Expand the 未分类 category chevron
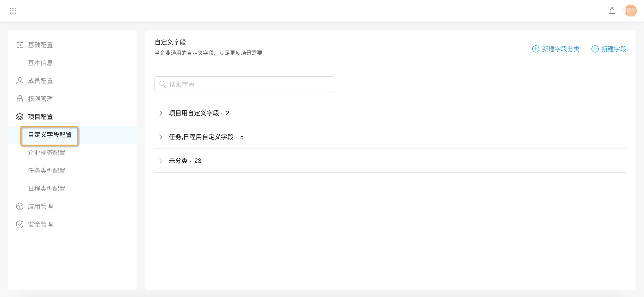 [161, 161]
